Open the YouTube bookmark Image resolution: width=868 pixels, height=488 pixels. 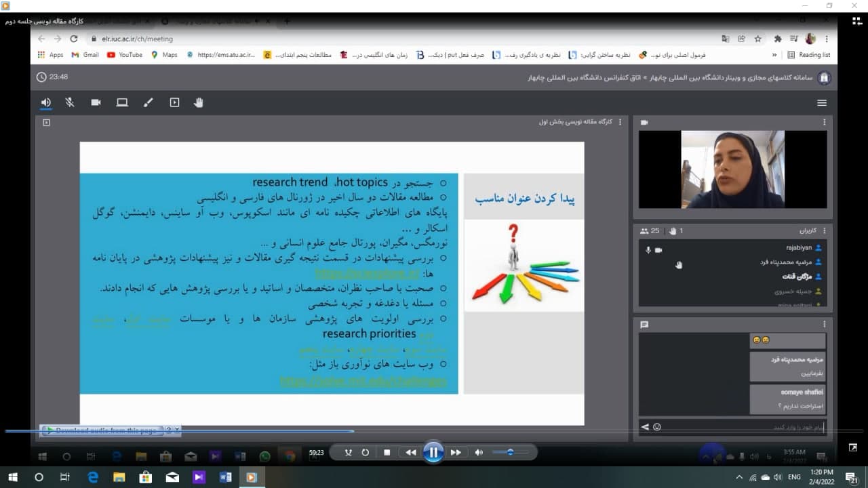tap(125, 55)
